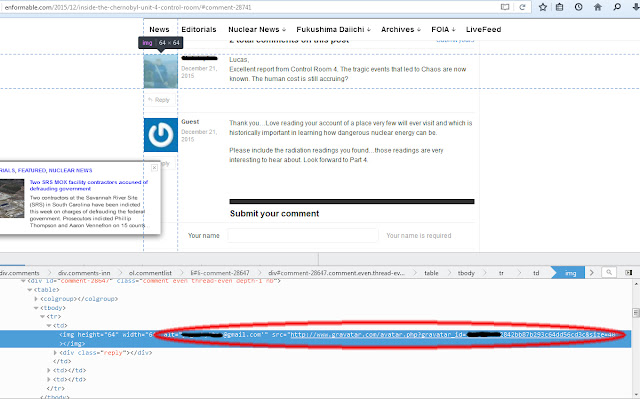Open the Editorials menu item
This screenshot has height=399, width=640.
(199, 29)
